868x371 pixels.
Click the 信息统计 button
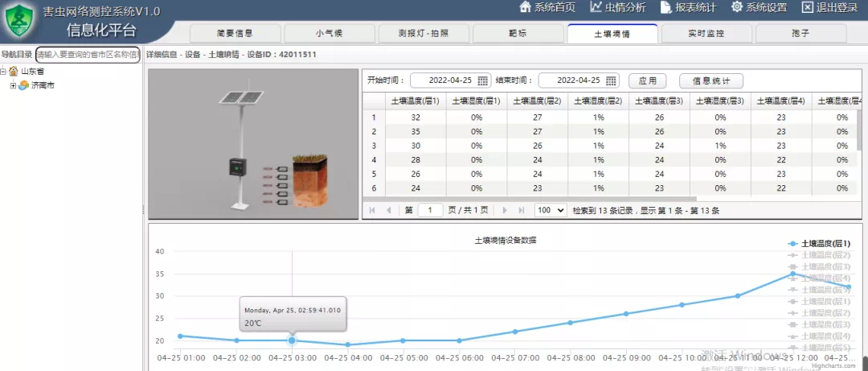pos(711,80)
